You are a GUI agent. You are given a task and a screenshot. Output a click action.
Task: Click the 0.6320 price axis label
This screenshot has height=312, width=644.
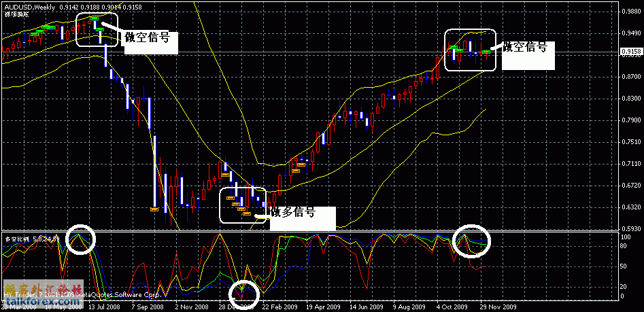click(632, 207)
